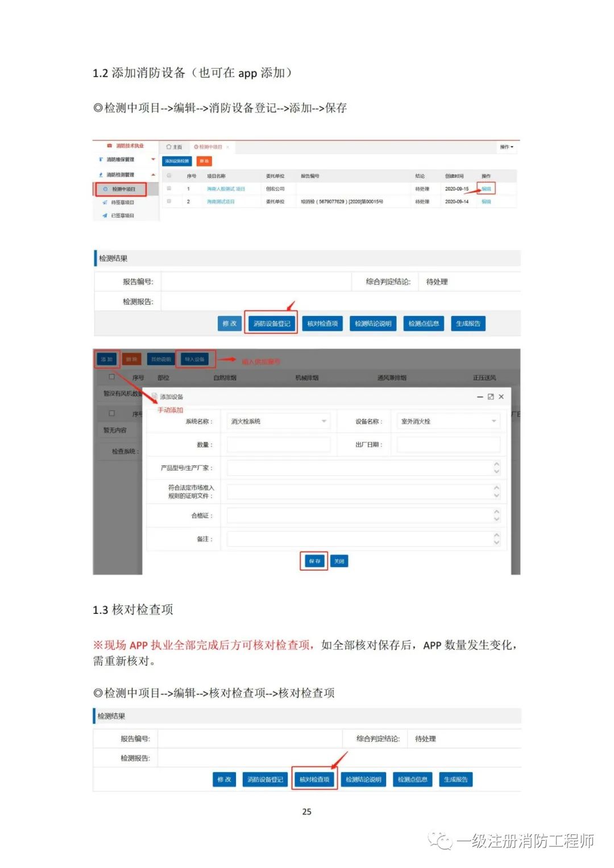614x868 pixels.
Task: Click the orange 删除 button above project table
Action: point(204,161)
